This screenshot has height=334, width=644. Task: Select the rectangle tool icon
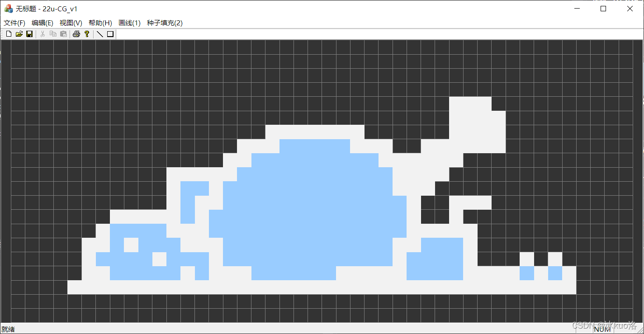tap(110, 34)
